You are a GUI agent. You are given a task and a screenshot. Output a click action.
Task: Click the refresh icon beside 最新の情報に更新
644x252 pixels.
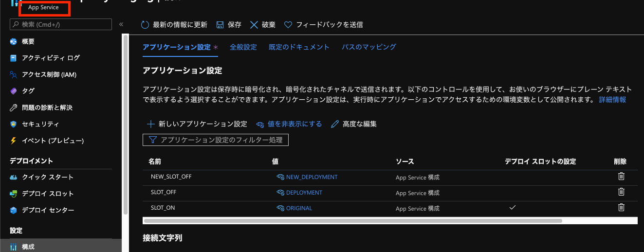tap(145, 24)
